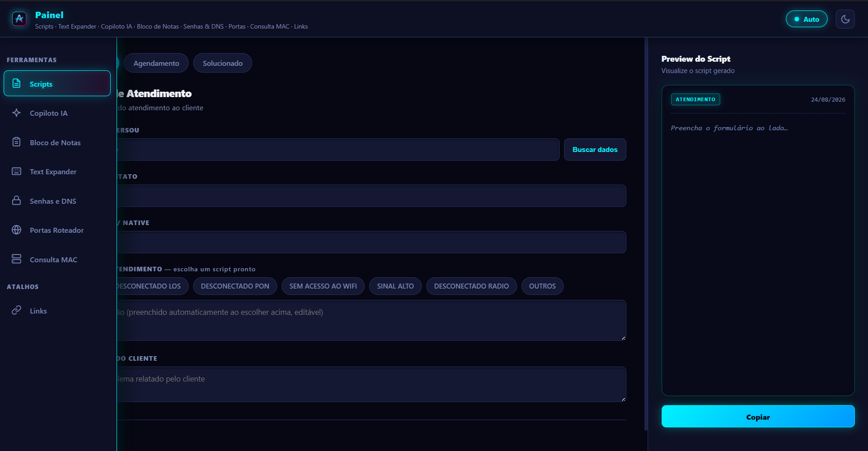
Task: Switch to the Solucionado tab
Action: [x=222, y=63]
